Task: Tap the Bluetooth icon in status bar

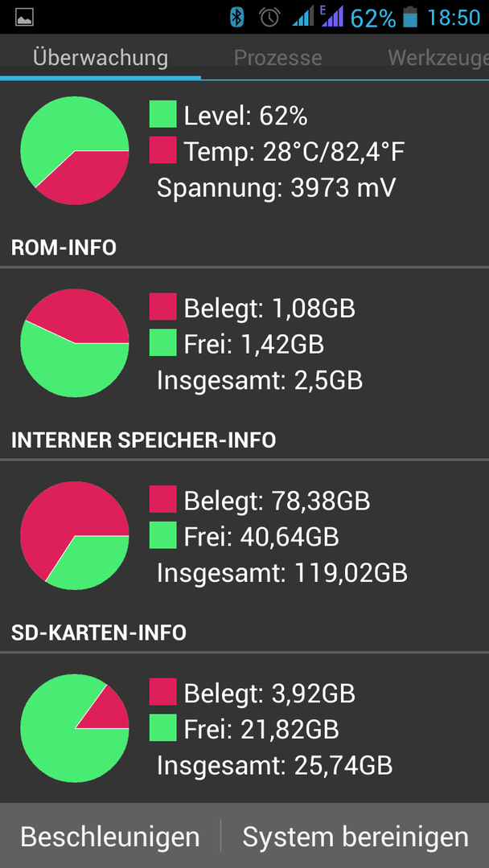Action: 237,17
